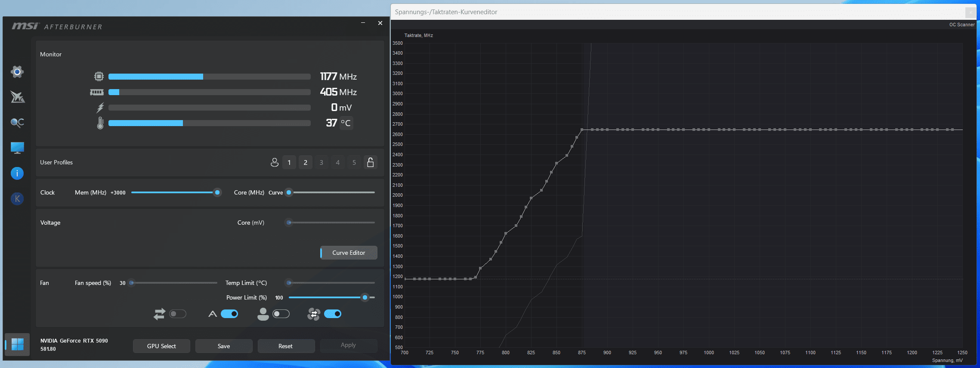Click the sync arrows icon near fan toggles

(x=159, y=314)
